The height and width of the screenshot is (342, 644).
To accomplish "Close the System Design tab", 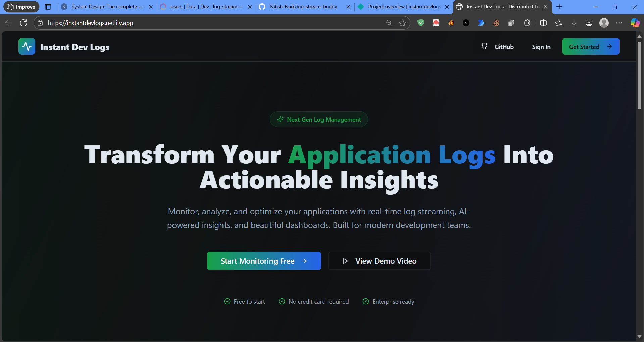I will pyautogui.click(x=151, y=7).
